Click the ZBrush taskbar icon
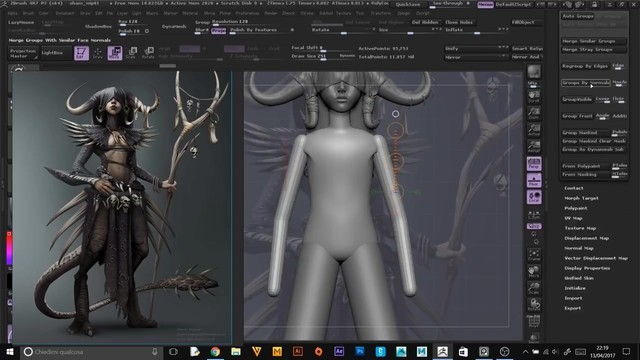The image size is (640, 360). pyautogui.click(x=442, y=351)
